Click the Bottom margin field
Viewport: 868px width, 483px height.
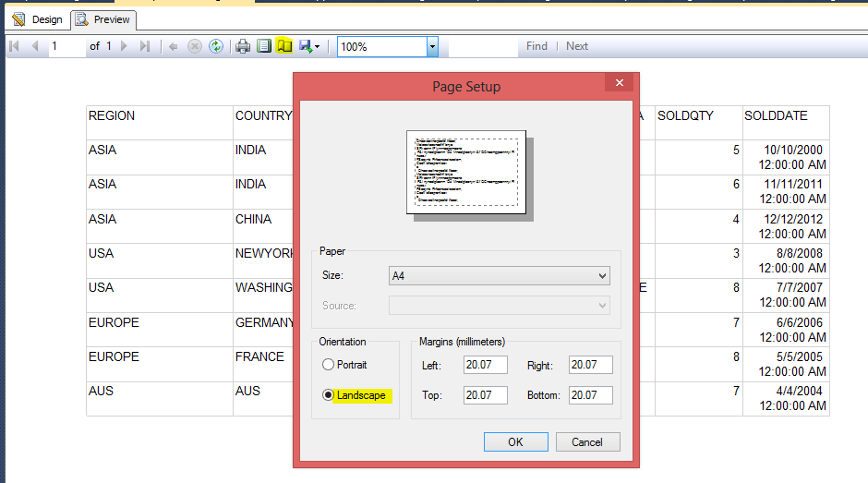tap(591, 395)
